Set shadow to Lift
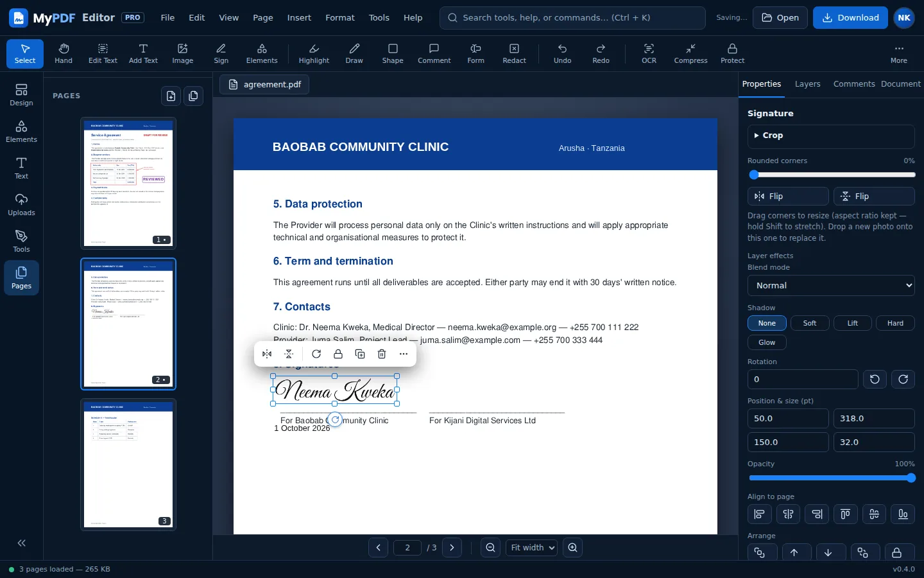The height and width of the screenshot is (578, 924). pyautogui.click(x=852, y=323)
